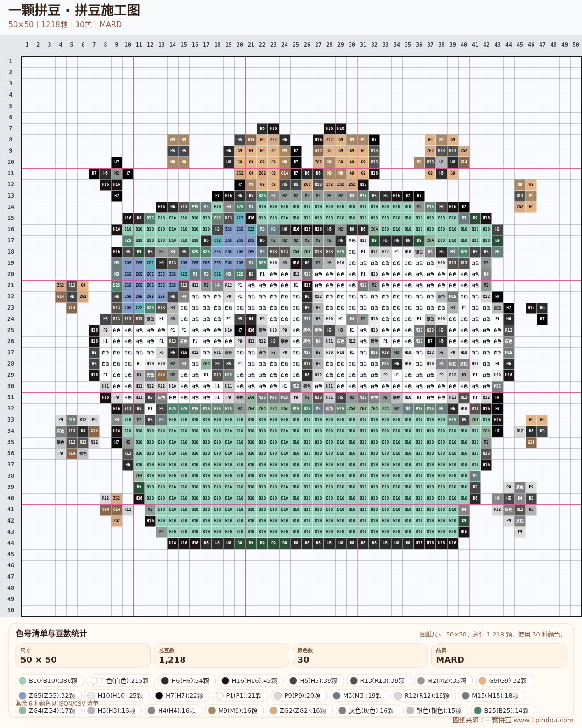
Task: Select the 灰色 16颗 legend chip
Action: (x=368, y=711)
